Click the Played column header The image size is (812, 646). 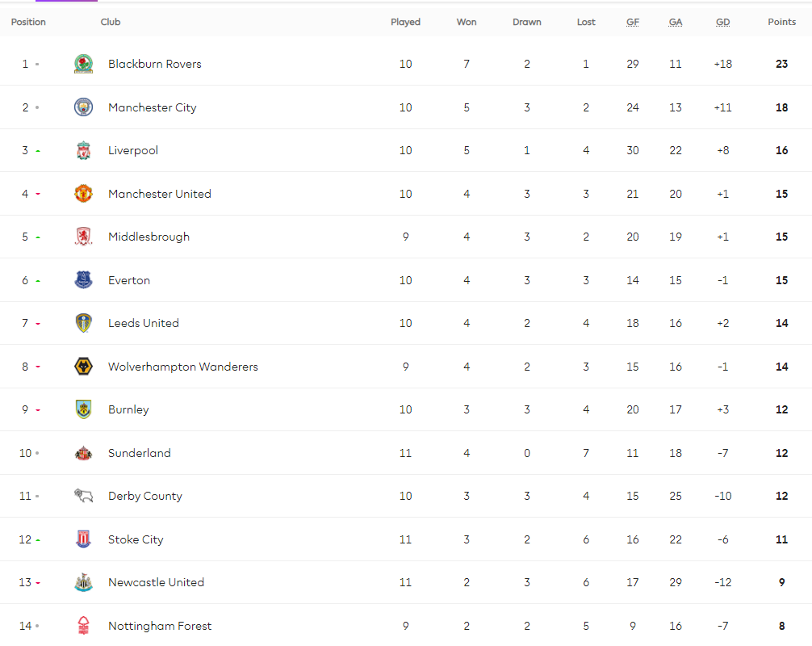[405, 22]
